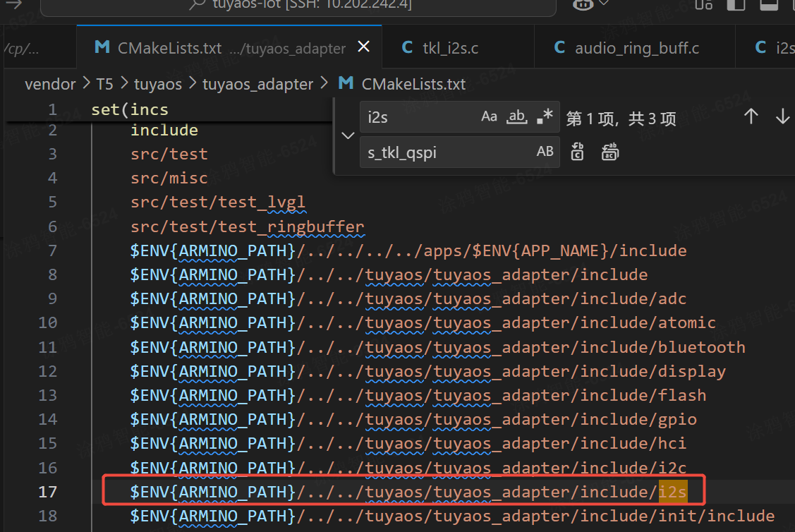
Task: Click src/test/test_lvgl on line 5
Action: click(217, 202)
